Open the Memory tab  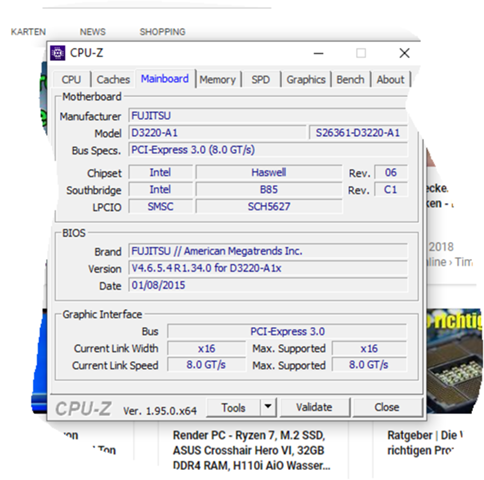(x=218, y=79)
